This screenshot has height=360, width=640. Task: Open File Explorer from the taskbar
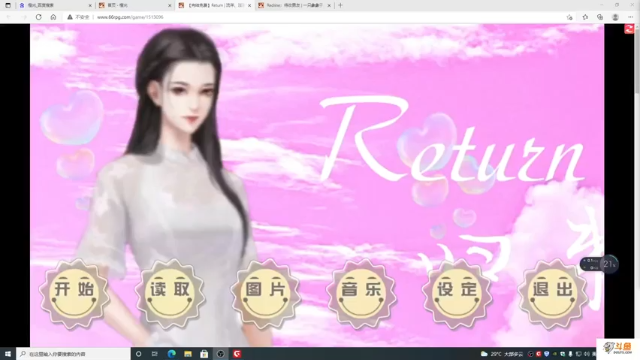pyautogui.click(x=188, y=354)
